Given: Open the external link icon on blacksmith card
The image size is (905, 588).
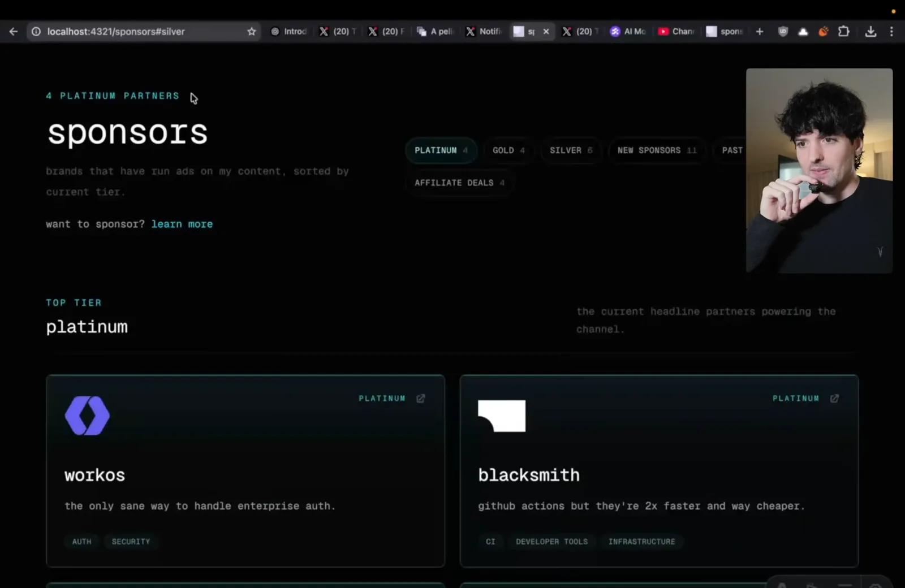Looking at the screenshot, I should pos(834,399).
